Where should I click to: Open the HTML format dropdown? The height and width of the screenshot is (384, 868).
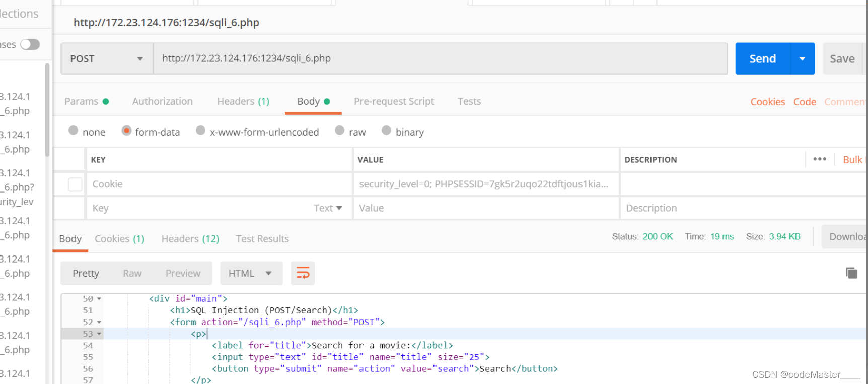tap(251, 273)
